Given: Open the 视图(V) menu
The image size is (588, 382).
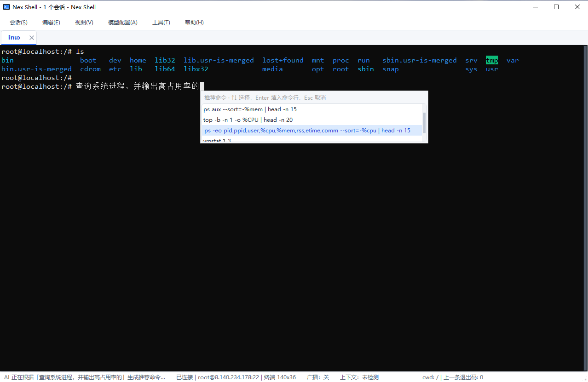Looking at the screenshot, I should [x=84, y=23].
